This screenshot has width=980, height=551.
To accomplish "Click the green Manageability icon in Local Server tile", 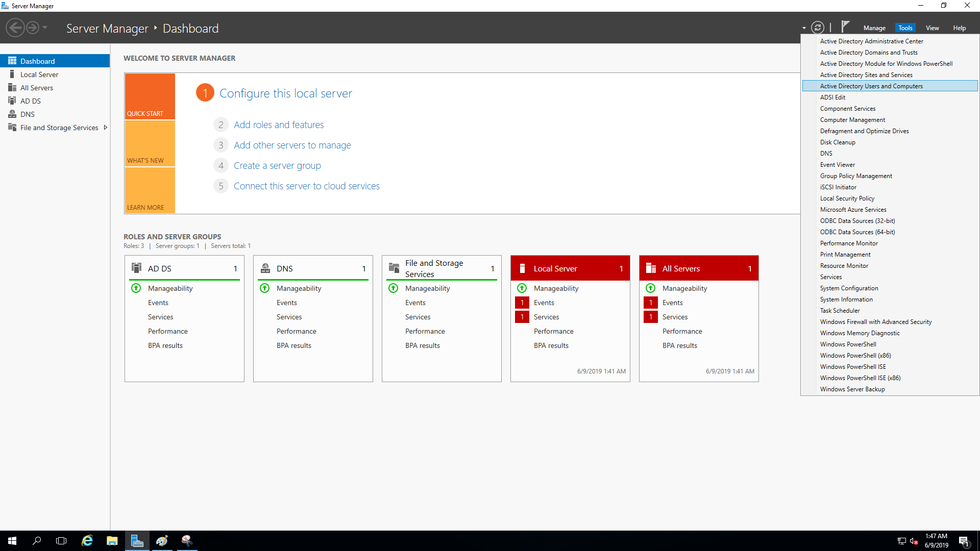I will coord(522,288).
